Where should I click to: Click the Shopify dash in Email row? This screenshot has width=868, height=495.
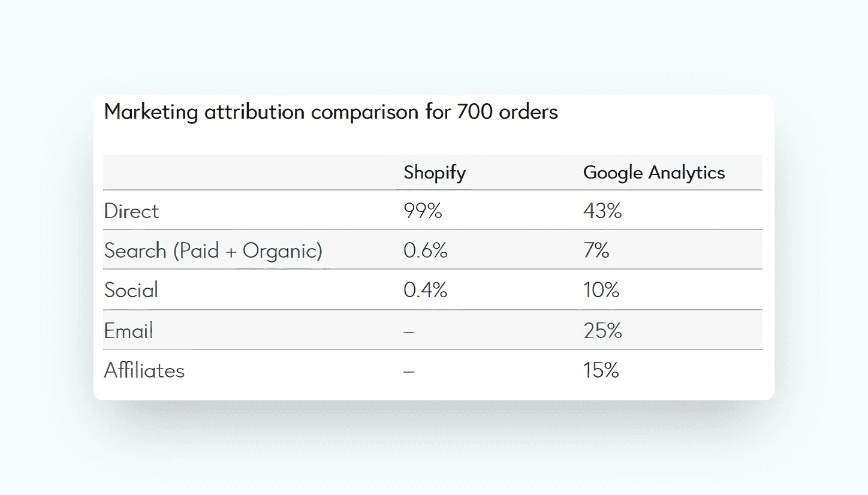[x=409, y=331]
